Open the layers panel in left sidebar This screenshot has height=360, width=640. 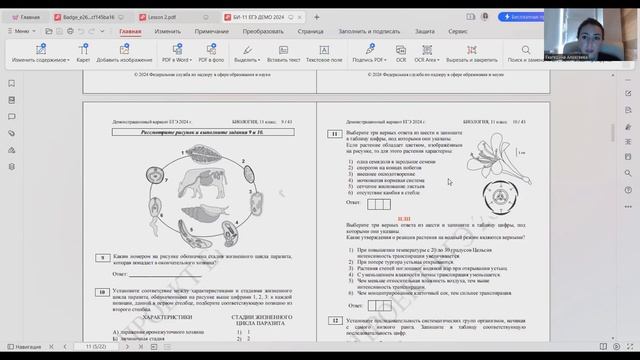point(11,167)
